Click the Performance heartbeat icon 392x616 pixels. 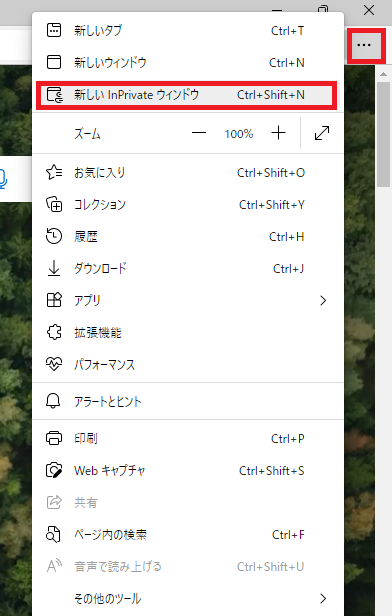54,364
